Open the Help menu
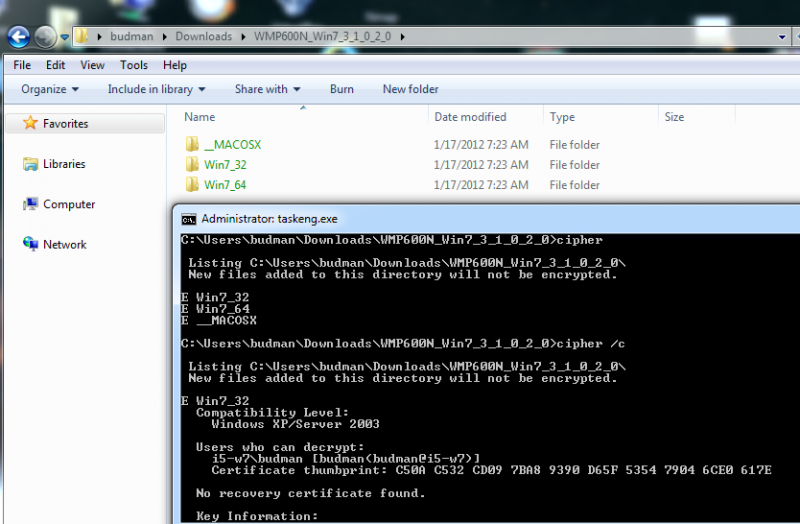The image size is (800, 524). (x=175, y=65)
